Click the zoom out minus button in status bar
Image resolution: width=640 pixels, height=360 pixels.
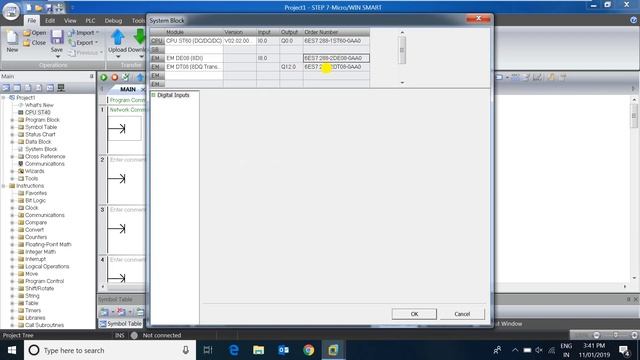596,336
